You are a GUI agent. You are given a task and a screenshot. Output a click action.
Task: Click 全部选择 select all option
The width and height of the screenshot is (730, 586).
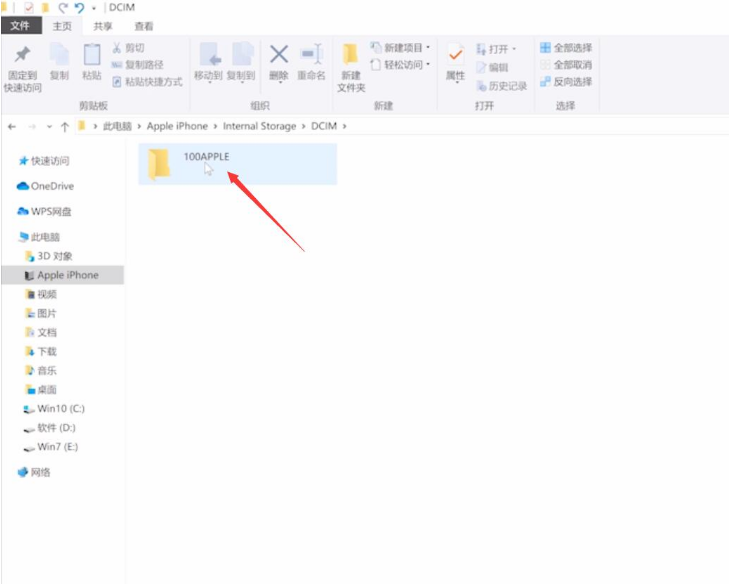click(566, 48)
